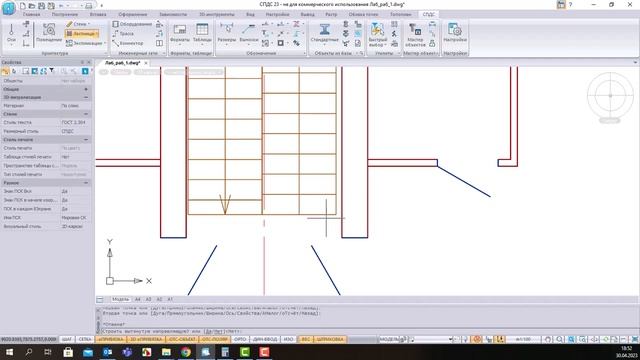The width and height of the screenshot is (640, 360).
Task: Toggle ОТС-ОБЪЕКТ tracking
Action: (182, 339)
